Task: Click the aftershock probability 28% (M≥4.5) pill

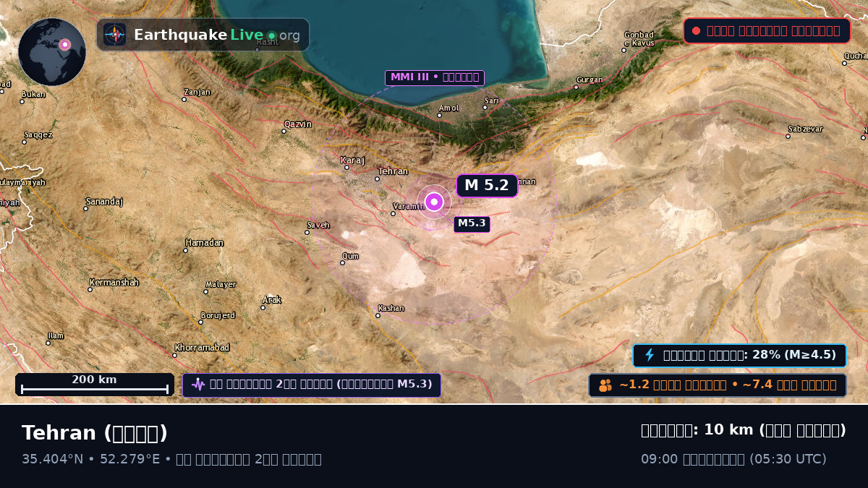Action: click(740, 355)
